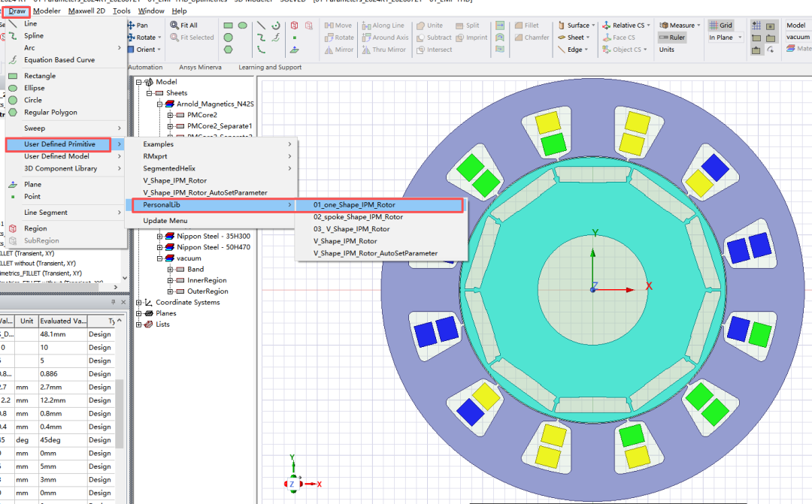Open the Relative CS dropdown
The height and width of the screenshot is (504, 812).
[x=626, y=25]
